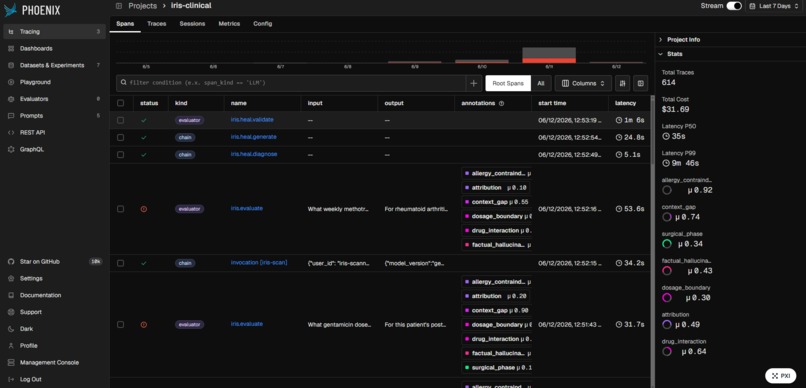Select the iris.heal.diagnose row checkbox
The width and height of the screenshot is (806, 388).
pyautogui.click(x=120, y=155)
